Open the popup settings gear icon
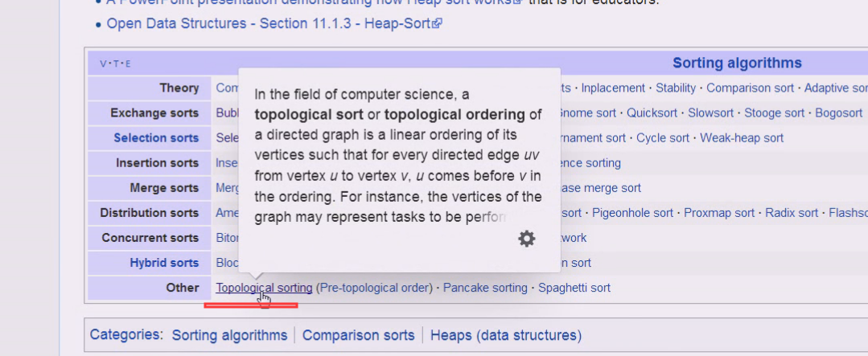 [527, 239]
